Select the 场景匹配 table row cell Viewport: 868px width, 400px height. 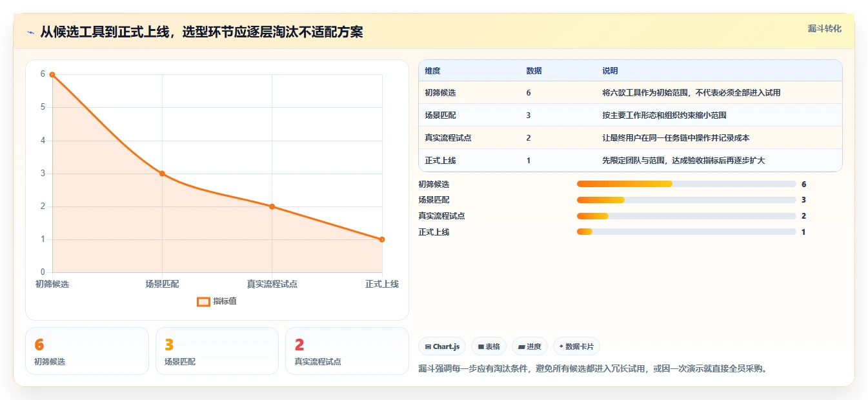tap(440, 115)
